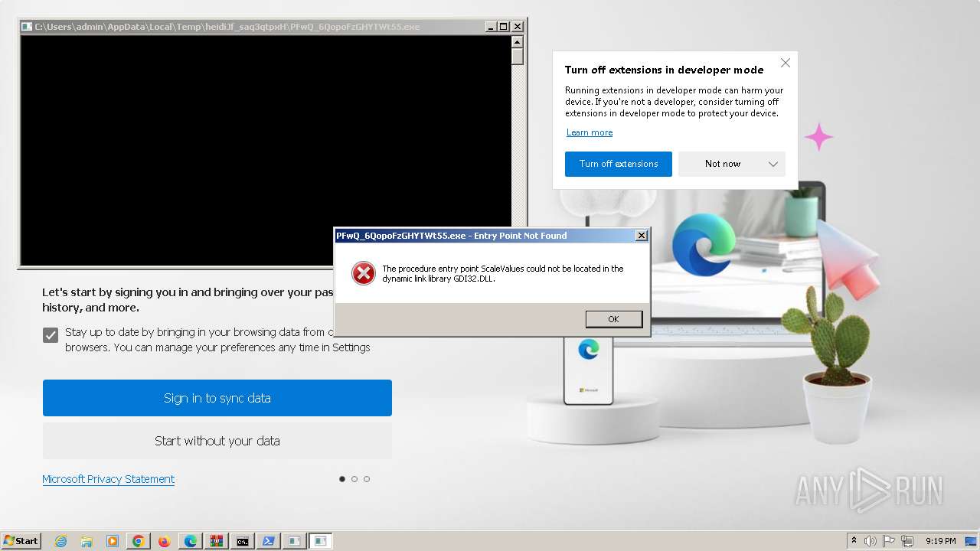Switch to PowerShell in taskbar
The width and height of the screenshot is (980, 551).
point(268,541)
